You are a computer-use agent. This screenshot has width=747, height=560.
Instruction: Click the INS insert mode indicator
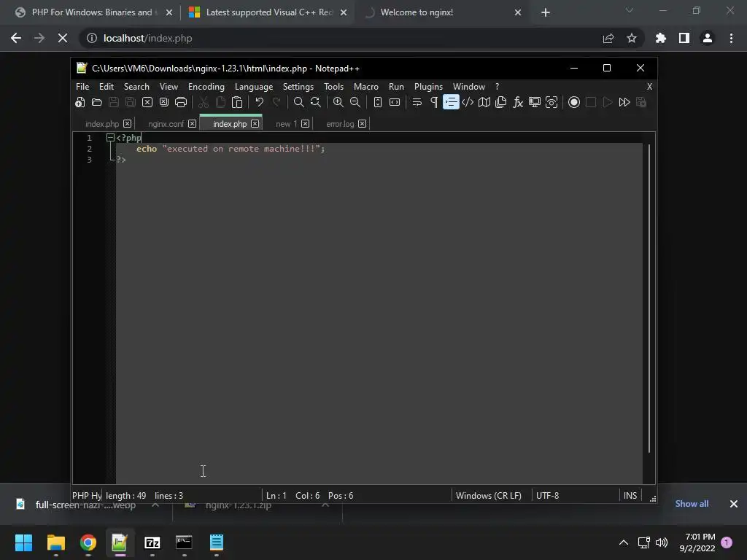pos(630,496)
